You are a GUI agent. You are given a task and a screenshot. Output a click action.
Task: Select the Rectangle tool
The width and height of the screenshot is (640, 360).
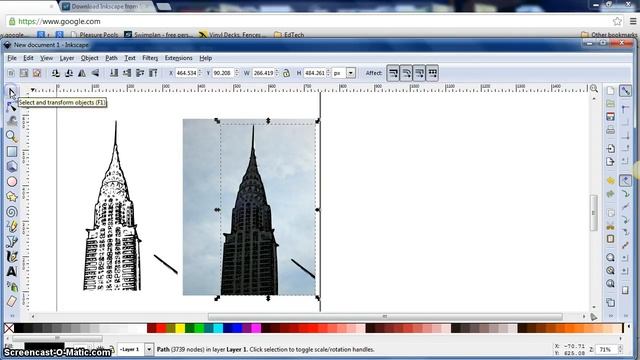click(x=11, y=151)
